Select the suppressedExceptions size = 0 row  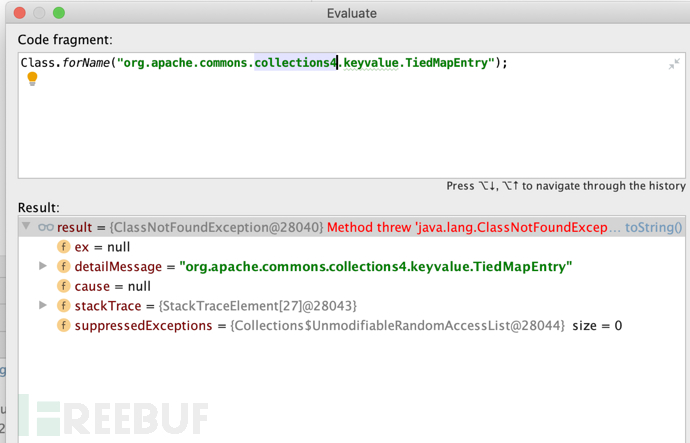pos(352,326)
